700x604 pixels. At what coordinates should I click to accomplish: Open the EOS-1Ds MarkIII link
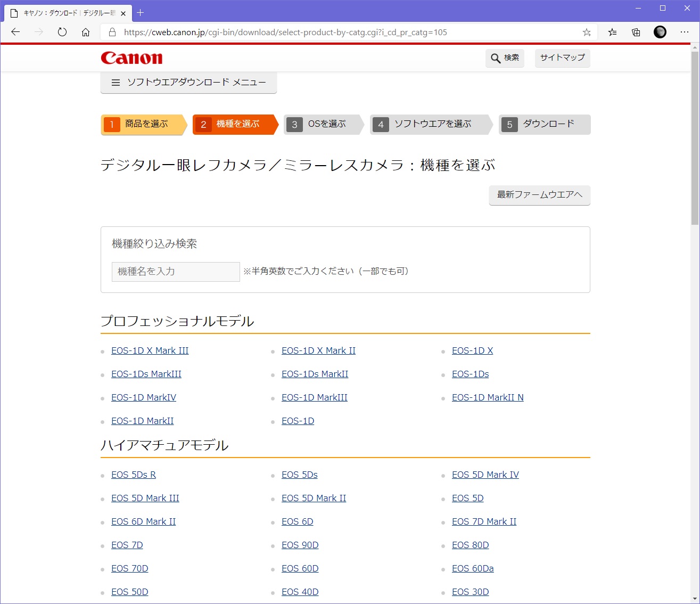point(146,374)
